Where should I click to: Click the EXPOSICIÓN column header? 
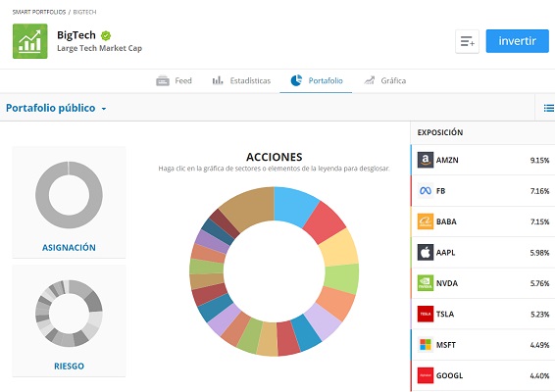pyautogui.click(x=440, y=132)
